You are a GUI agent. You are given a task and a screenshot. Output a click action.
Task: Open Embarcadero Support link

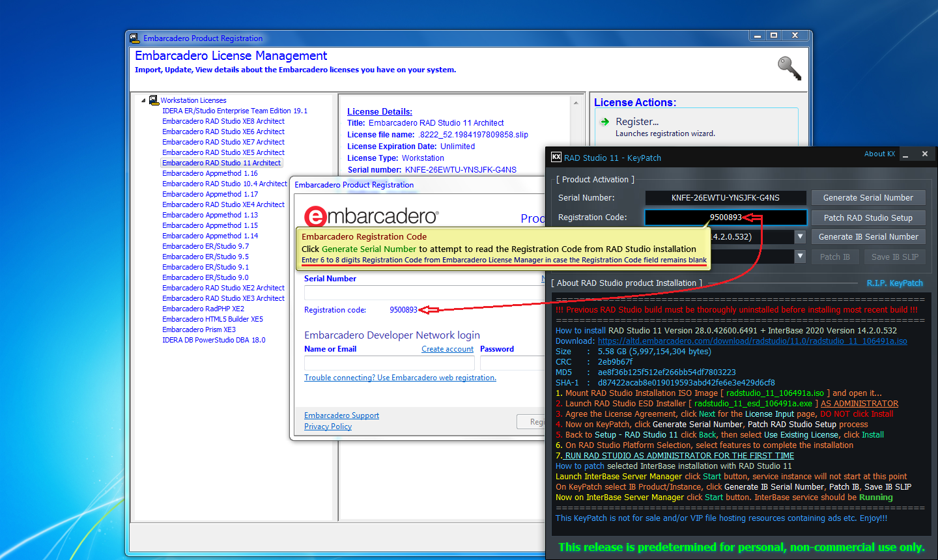341,415
